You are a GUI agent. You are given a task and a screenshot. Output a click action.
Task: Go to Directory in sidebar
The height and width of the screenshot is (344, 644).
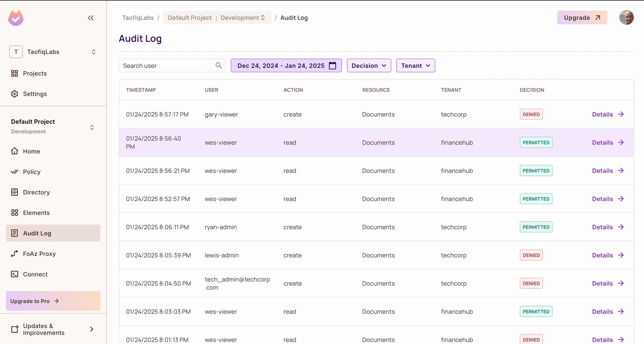[36, 192]
